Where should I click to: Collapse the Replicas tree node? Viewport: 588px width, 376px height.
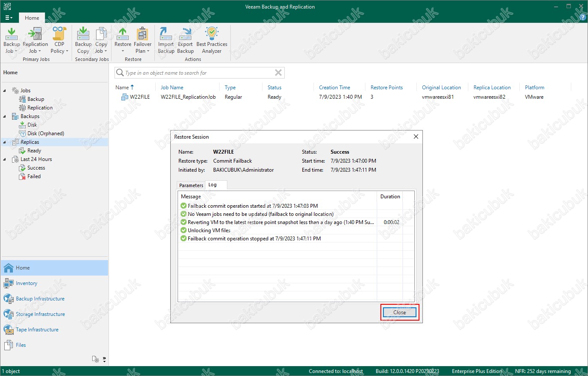(x=5, y=142)
